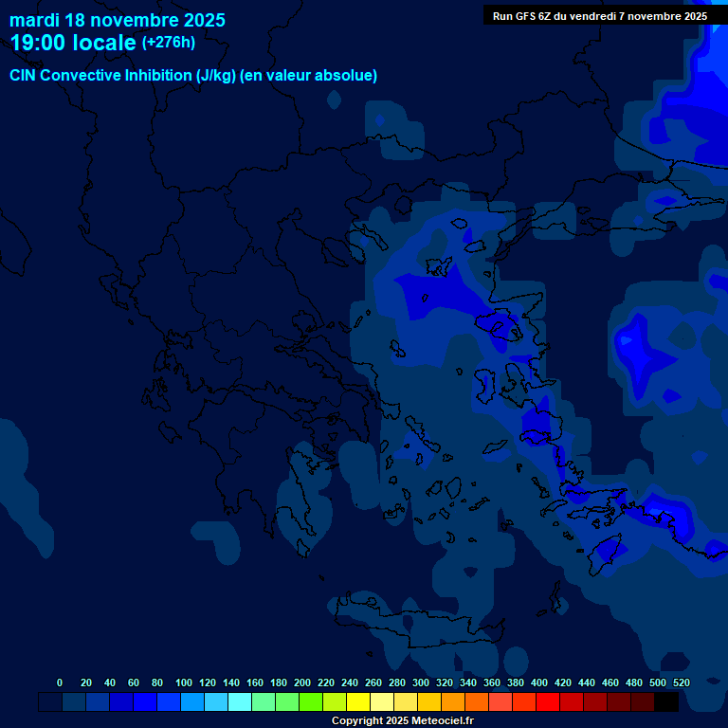Click the 0 value on the legend scale

coord(60,682)
